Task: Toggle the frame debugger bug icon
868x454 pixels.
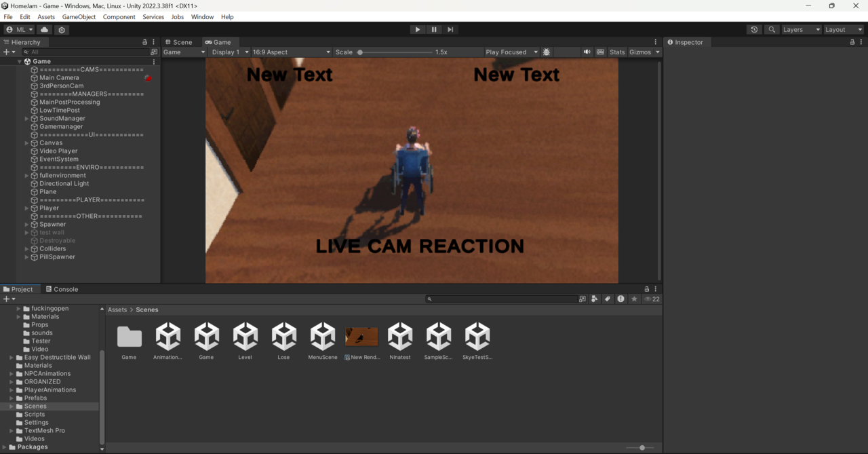Action: click(547, 52)
